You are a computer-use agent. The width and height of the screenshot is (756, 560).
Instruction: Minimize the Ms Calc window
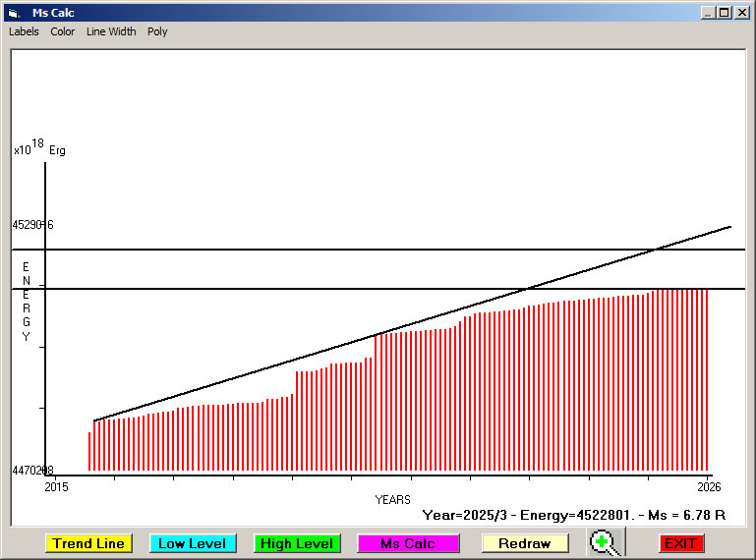[x=708, y=13]
